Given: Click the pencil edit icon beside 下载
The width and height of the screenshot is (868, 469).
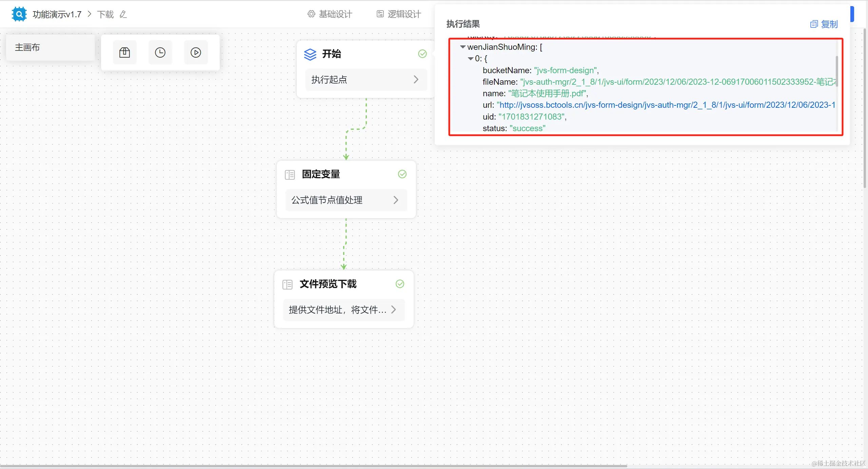Looking at the screenshot, I should [x=123, y=14].
